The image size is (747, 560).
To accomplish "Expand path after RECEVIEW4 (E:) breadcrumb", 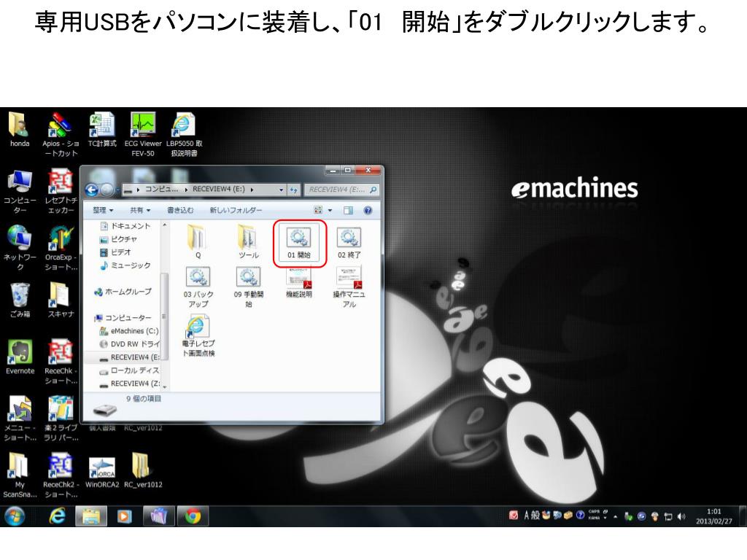I will coord(252,190).
